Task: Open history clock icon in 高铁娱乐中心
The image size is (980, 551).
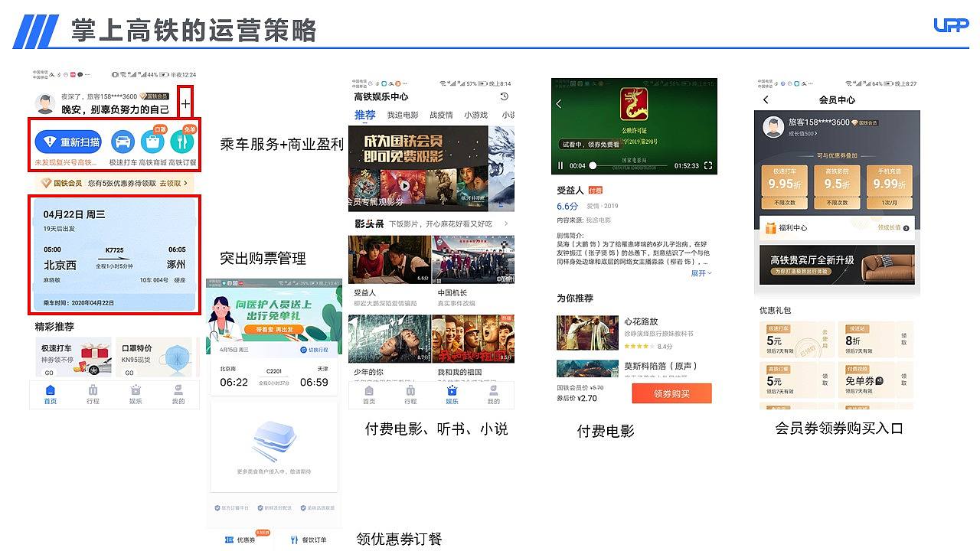Action: (x=504, y=96)
